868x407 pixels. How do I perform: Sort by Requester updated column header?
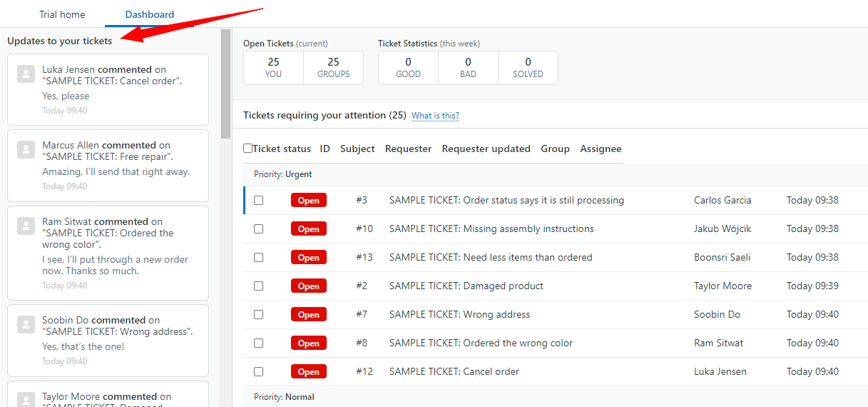point(486,149)
